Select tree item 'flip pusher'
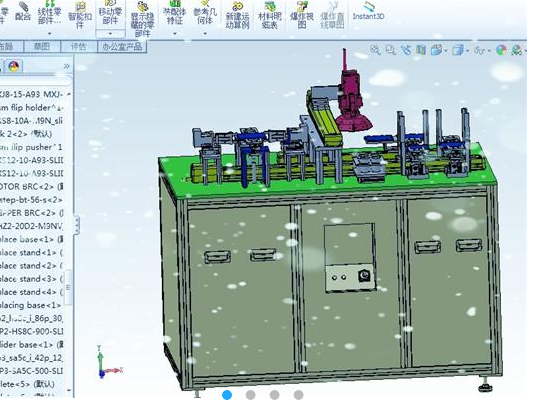The image size is (539, 402). 32,147
